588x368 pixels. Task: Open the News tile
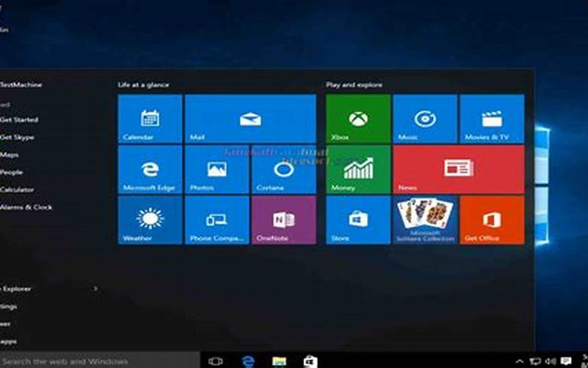(x=459, y=169)
